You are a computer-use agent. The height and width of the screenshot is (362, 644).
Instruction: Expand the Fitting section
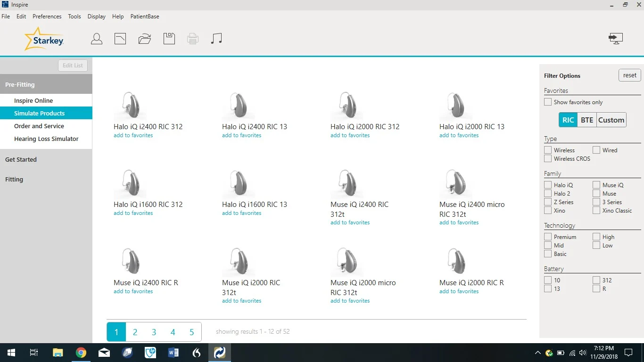46,179
